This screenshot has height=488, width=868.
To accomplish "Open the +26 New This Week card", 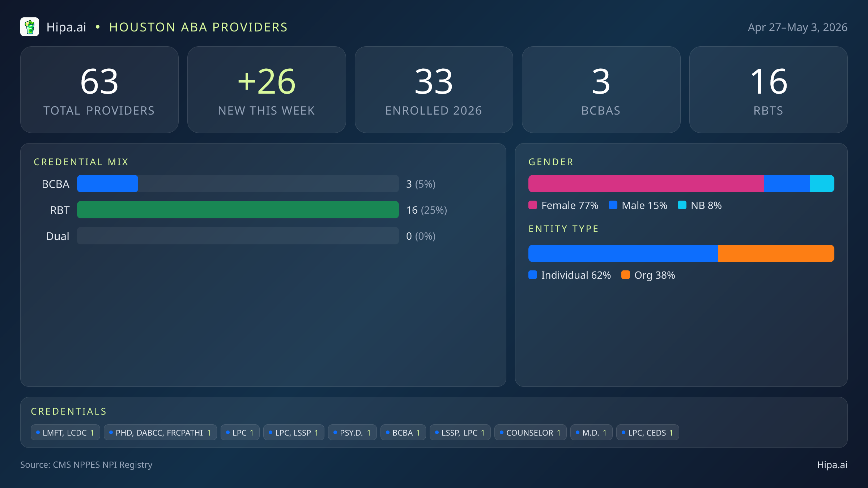I will pyautogui.click(x=267, y=90).
